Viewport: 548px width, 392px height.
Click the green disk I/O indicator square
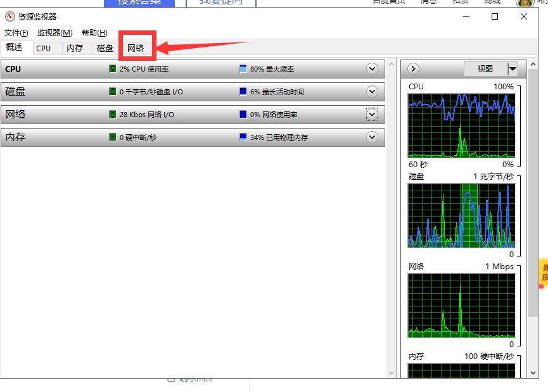(x=113, y=92)
